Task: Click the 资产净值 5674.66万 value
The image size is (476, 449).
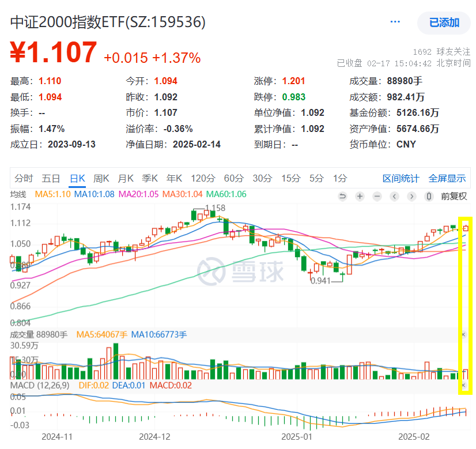Action: tap(417, 129)
